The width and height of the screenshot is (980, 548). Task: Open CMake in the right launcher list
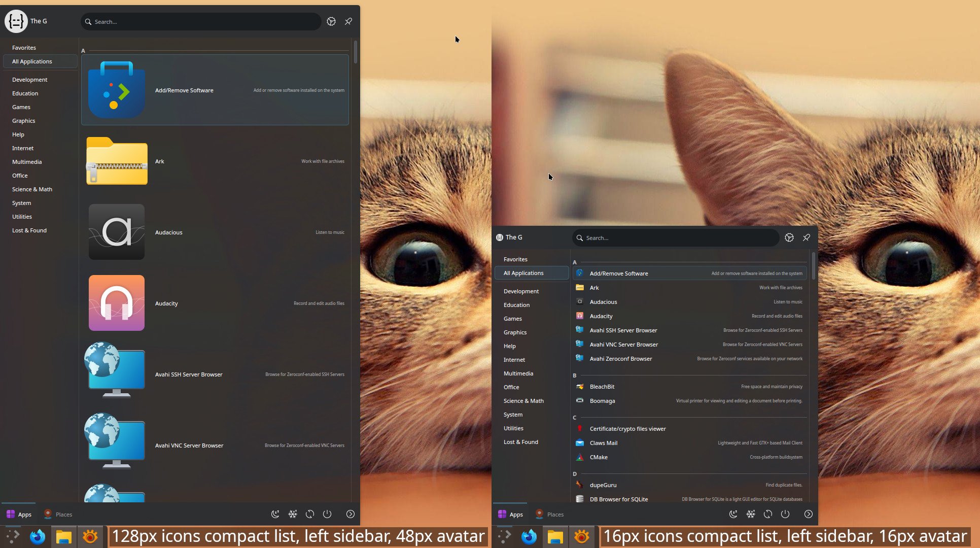click(x=690, y=457)
